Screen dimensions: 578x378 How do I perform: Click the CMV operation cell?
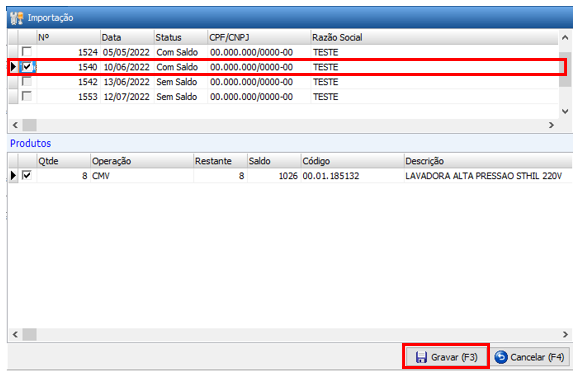pos(142,176)
